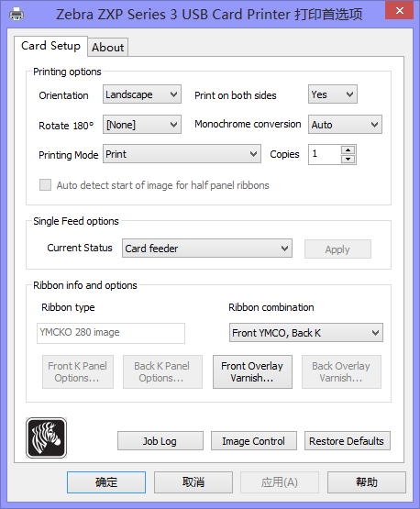This screenshot has width=420, height=509.
Task: Open the Orientation dropdown set to Landscape
Action: 142,94
